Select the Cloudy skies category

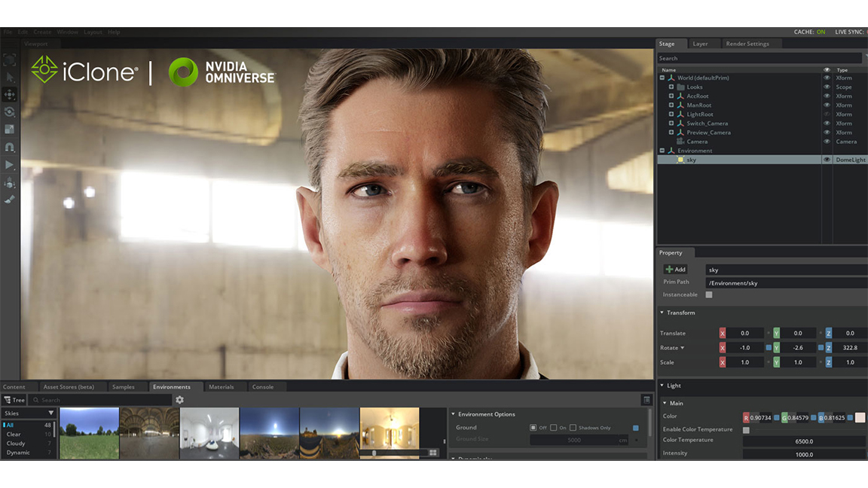tap(16, 443)
